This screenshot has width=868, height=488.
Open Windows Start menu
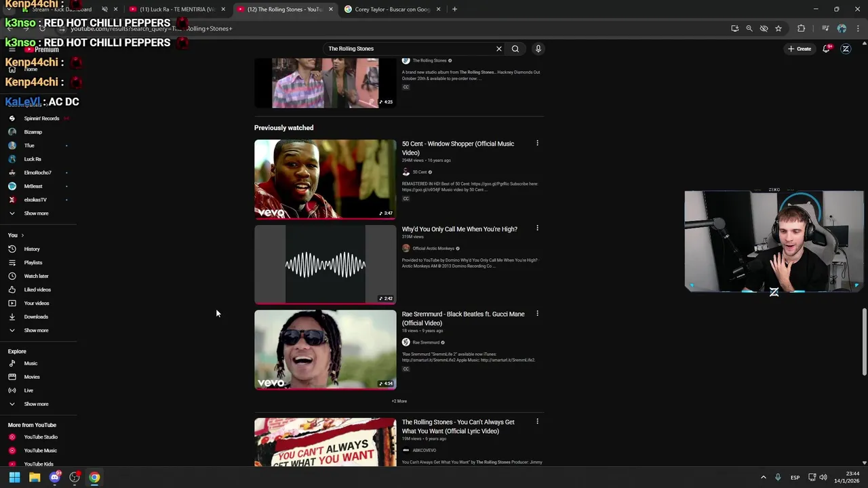[14, 477]
